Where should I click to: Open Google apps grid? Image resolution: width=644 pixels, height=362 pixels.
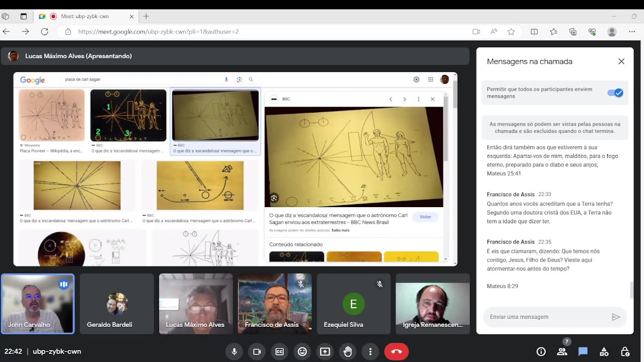[x=431, y=79]
